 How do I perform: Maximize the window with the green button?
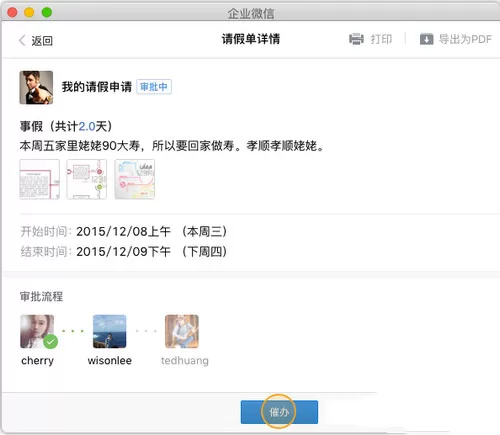click(x=47, y=12)
